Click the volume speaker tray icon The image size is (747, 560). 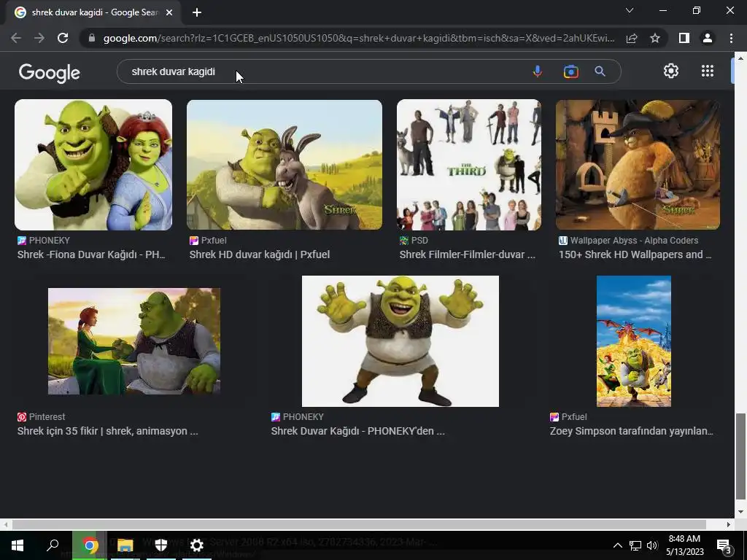[652, 545]
